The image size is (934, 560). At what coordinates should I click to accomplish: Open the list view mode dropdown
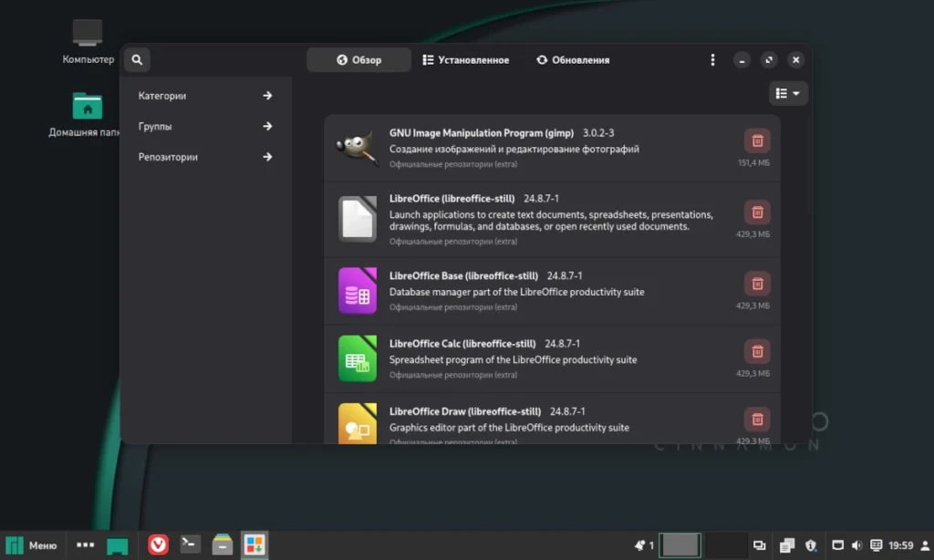click(x=787, y=94)
